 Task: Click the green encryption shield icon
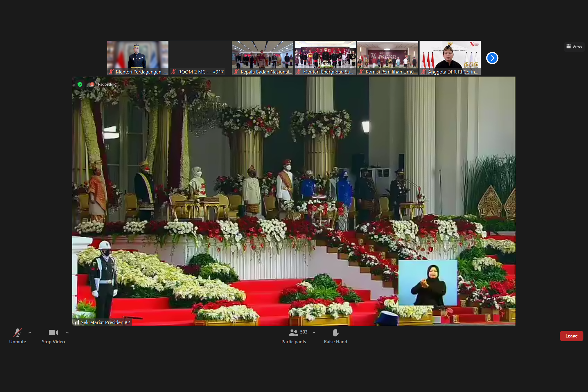point(80,84)
